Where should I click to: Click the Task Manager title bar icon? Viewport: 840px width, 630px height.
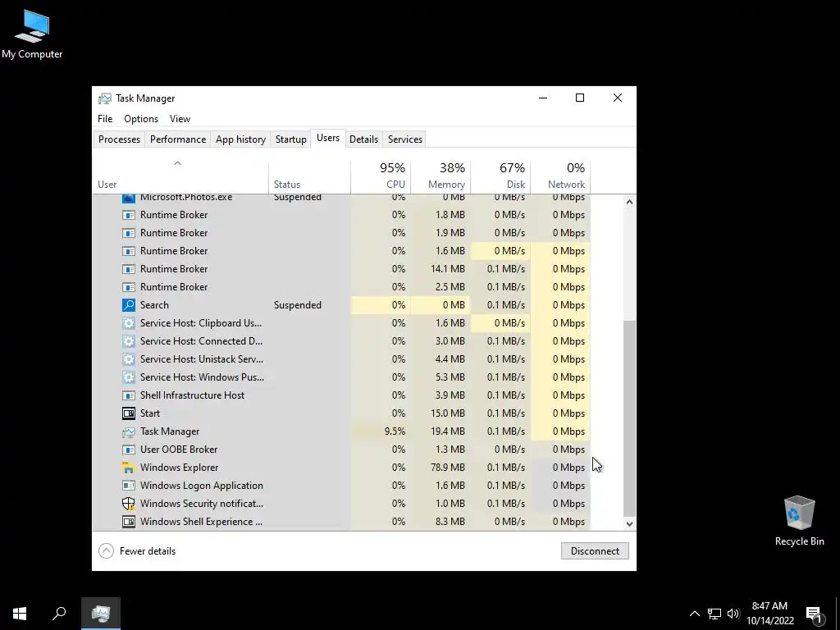tap(104, 98)
